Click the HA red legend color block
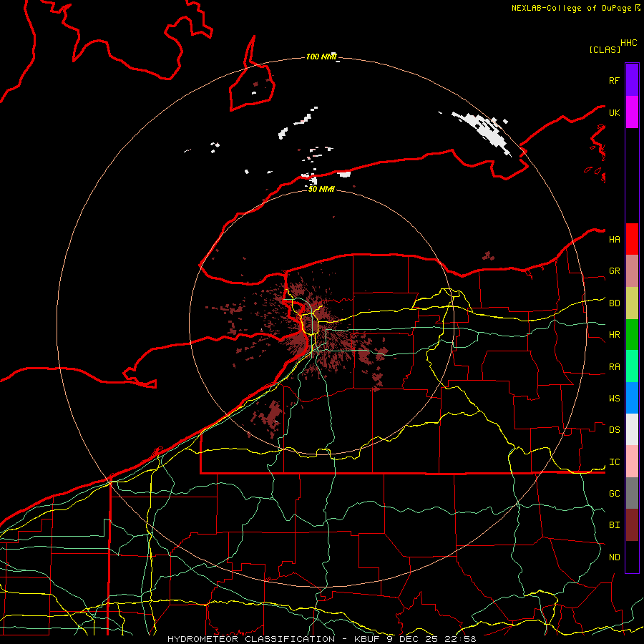Viewport: 644px width, 644px height. [632, 239]
